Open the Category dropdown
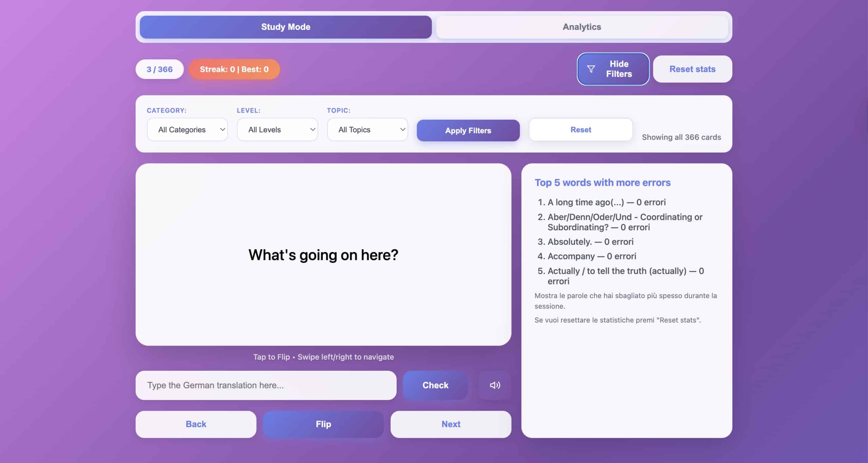Viewport: 868px width, 463px height. click(x=188, y=130)
